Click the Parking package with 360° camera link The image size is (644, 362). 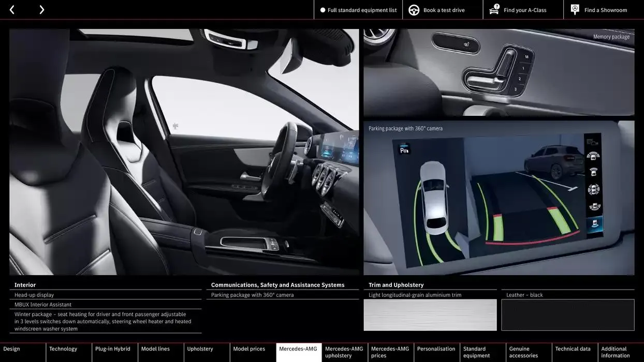click(x=252, y=294)
